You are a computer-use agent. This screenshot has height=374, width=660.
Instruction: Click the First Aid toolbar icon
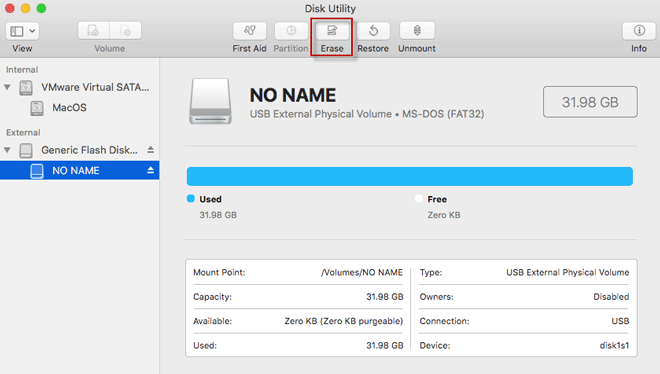point(249,31)
